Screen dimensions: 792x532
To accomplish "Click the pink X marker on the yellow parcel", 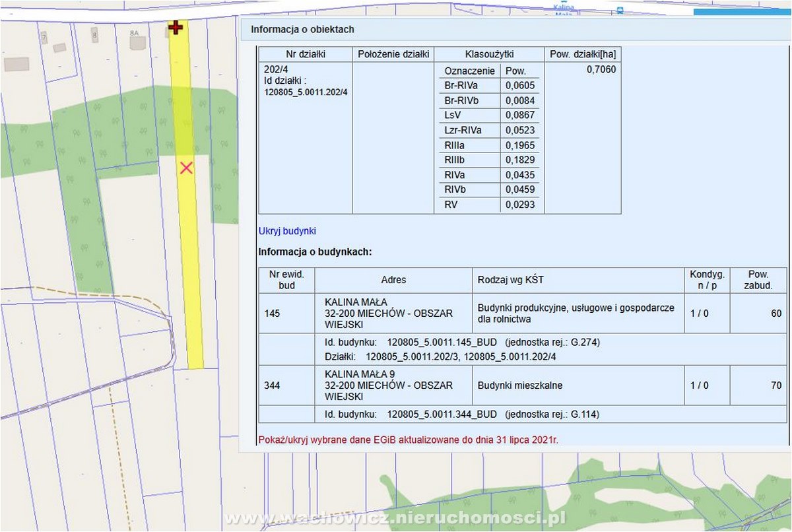I will pos(186,168).
